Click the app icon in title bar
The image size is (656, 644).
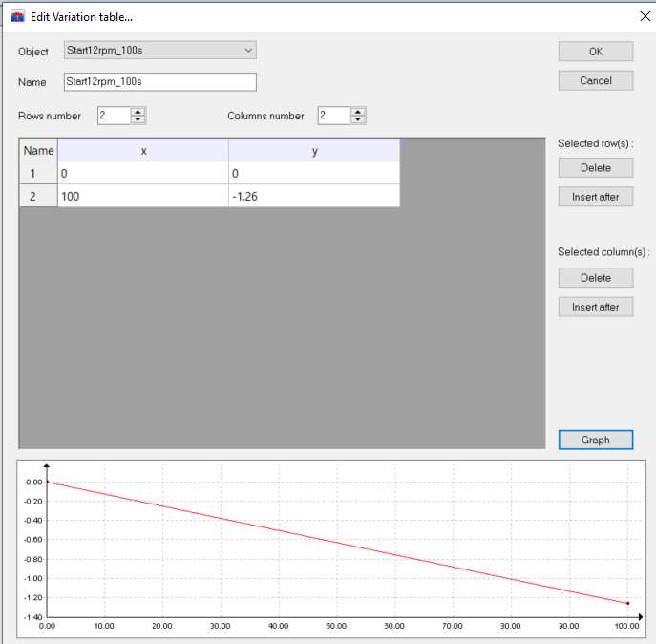tap(17, 16)
